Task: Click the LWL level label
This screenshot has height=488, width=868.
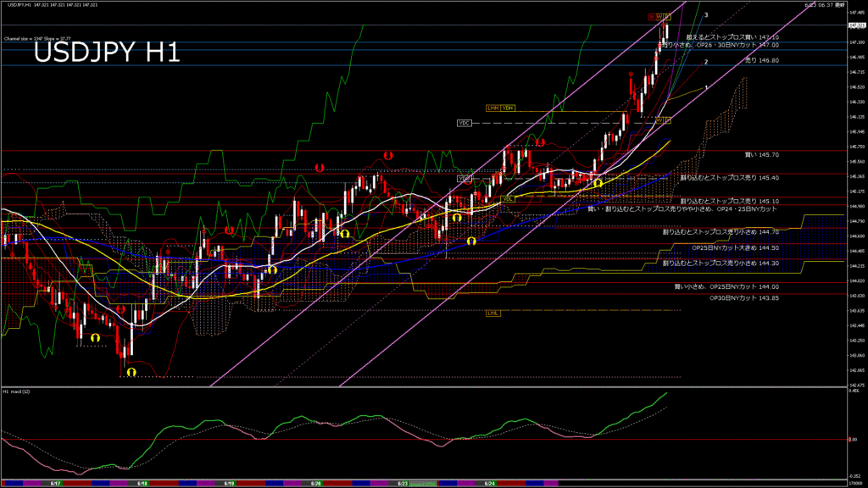Action: 492,313
